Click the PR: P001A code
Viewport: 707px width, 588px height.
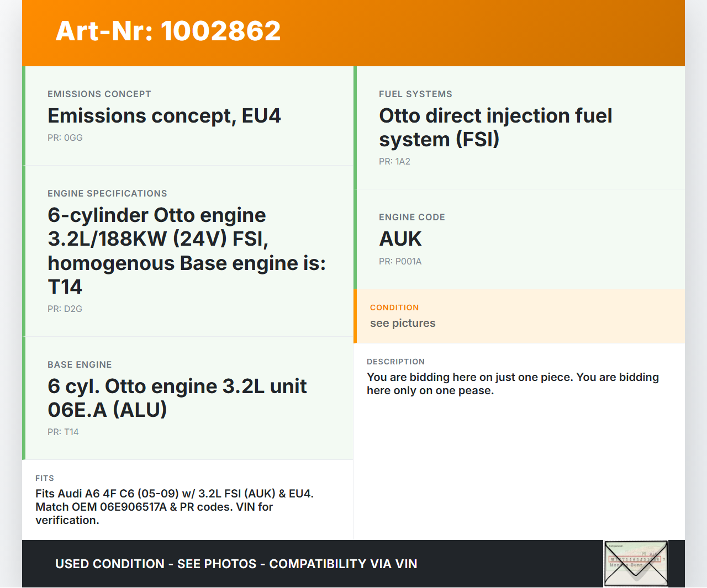click(x=400, y=262)
